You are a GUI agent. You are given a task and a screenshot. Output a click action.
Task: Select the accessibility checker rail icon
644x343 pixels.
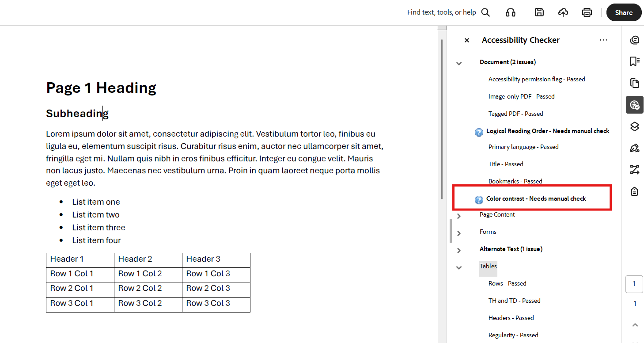(635, 105)
